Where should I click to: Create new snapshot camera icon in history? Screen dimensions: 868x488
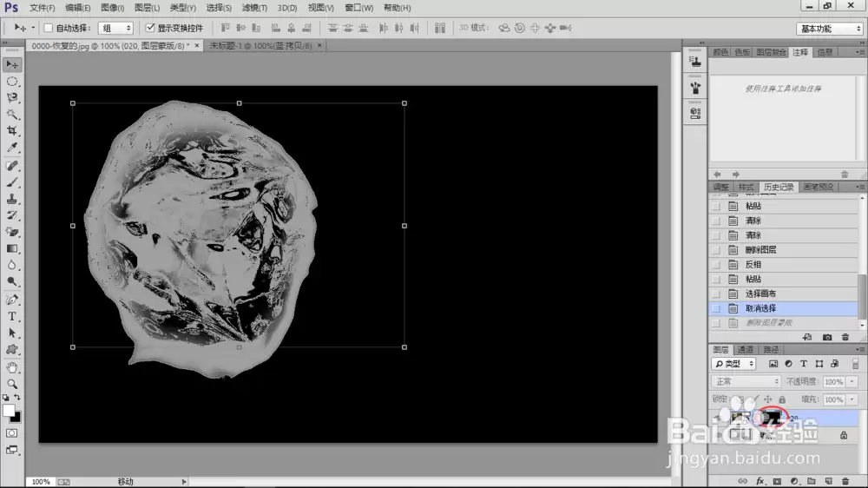(x=827, y=337)
